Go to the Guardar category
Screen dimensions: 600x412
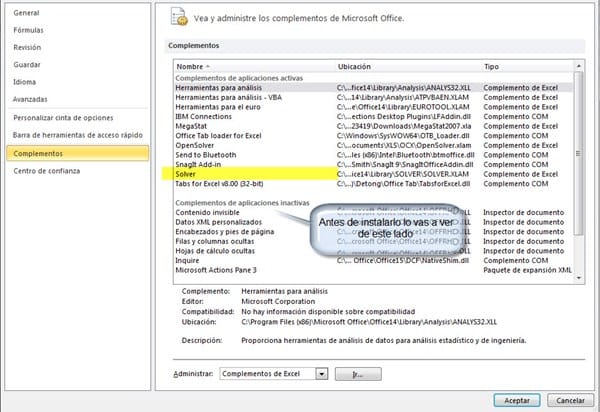(x=27, y=65)
